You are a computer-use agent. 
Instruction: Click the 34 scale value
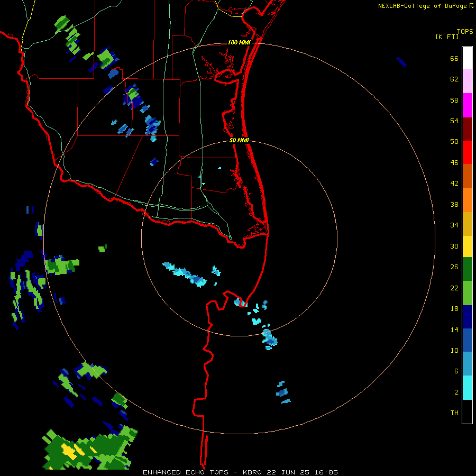[x=454, y=225]
